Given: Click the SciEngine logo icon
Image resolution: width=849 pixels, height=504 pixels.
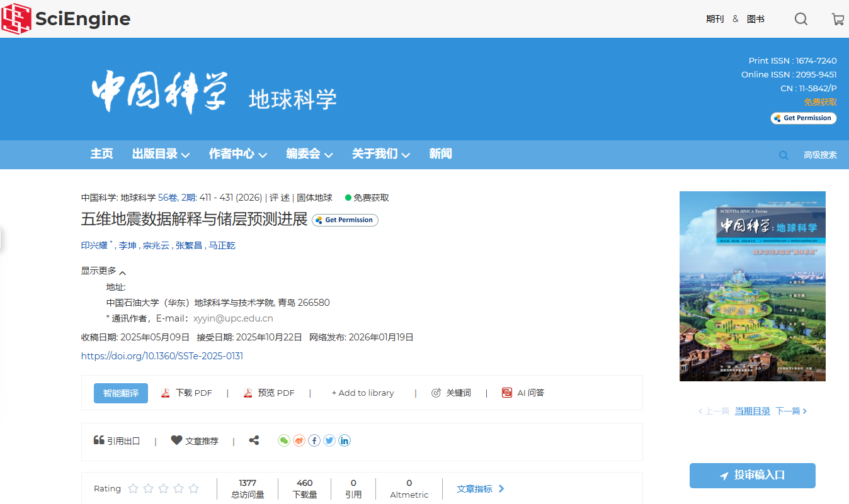Looking at the screenshot, I should [x=16, y=18].
